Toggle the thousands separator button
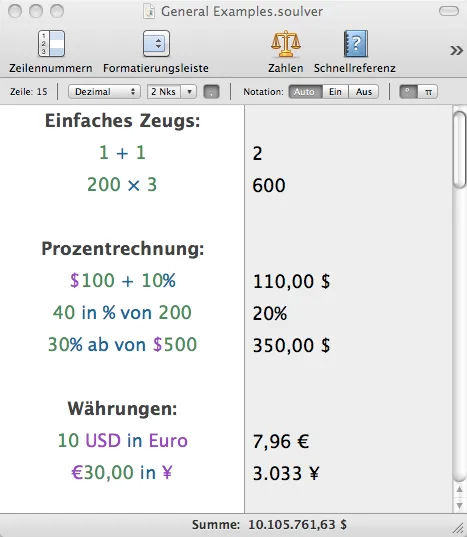Image resolution: width=467 pixels, height=537 pixels. [211, 92]
